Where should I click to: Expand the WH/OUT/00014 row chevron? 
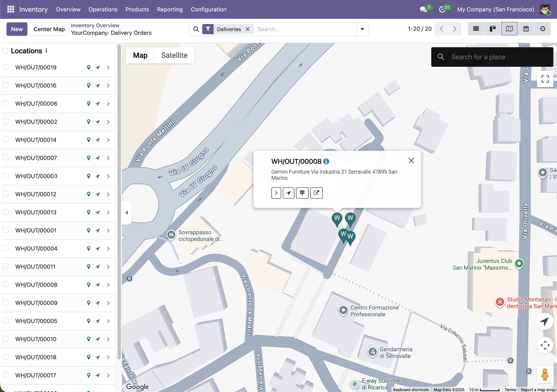tap(108, 140)
